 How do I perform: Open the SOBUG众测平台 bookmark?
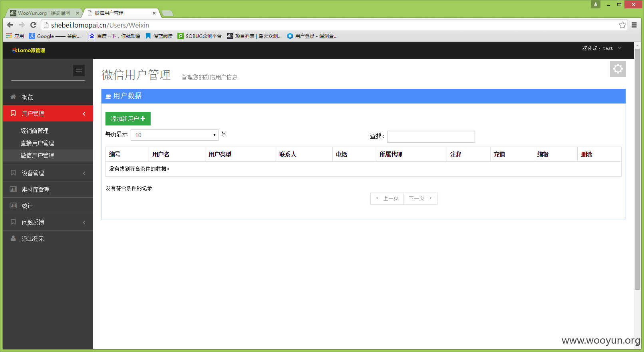coord(199,36)
